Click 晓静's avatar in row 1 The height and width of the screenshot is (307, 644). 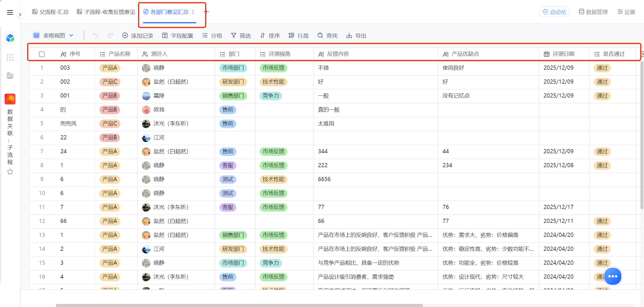click(146, 68)
